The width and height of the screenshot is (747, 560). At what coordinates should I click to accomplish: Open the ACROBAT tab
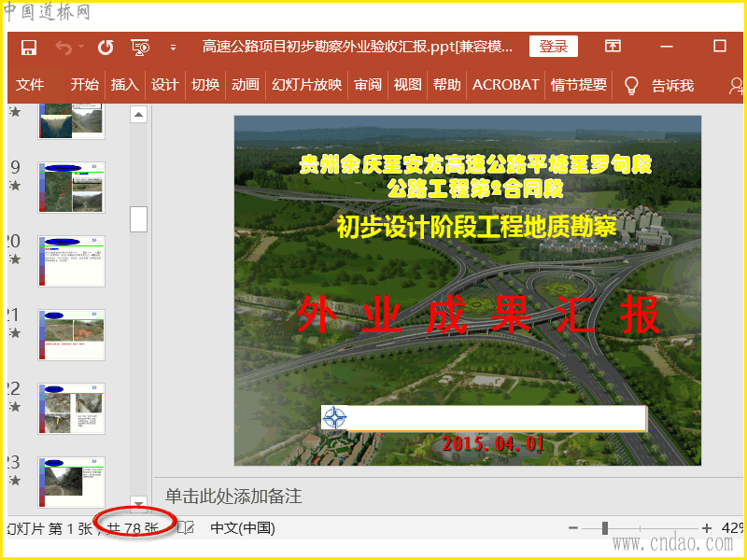pyautogui.click(x=505, y=85)
